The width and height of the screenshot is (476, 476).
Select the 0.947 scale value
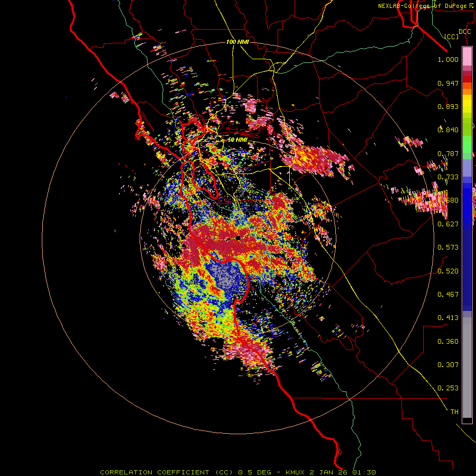click(448, 83)
